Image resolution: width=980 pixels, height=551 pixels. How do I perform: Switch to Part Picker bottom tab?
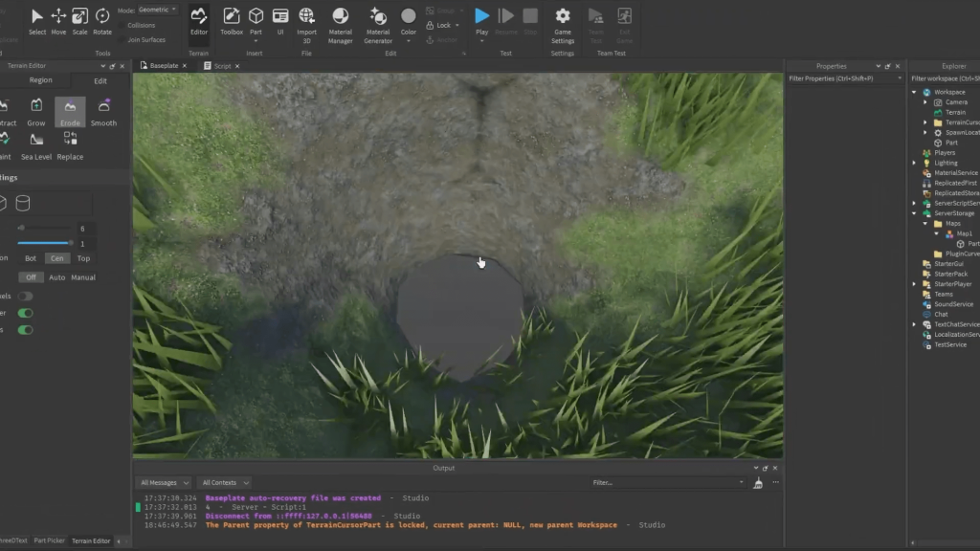click(49, 540)
